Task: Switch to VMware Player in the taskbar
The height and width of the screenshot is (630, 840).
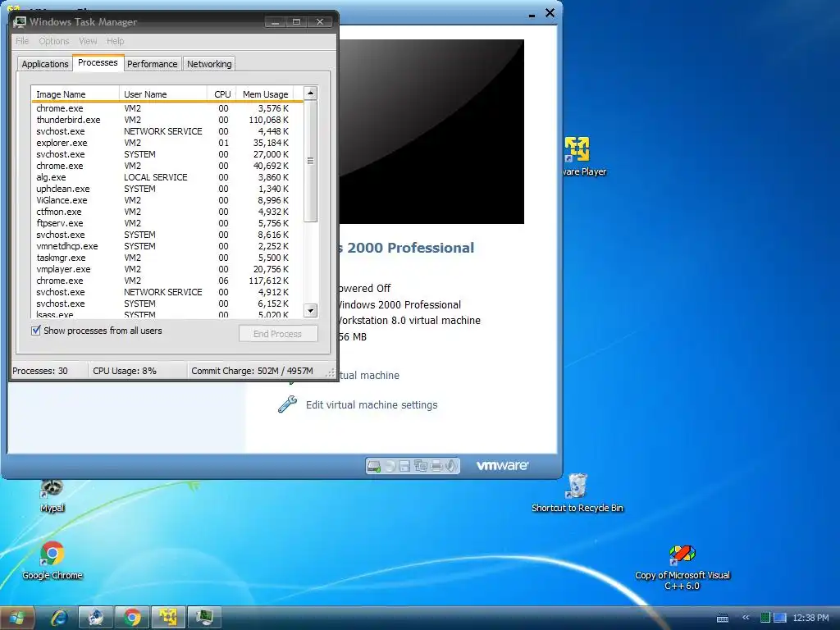Action: pos(167,619)
